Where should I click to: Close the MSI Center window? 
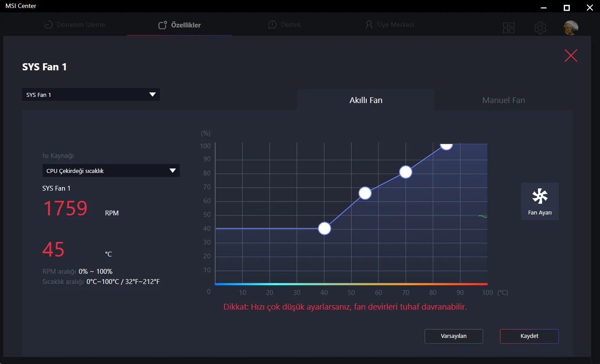589,8
